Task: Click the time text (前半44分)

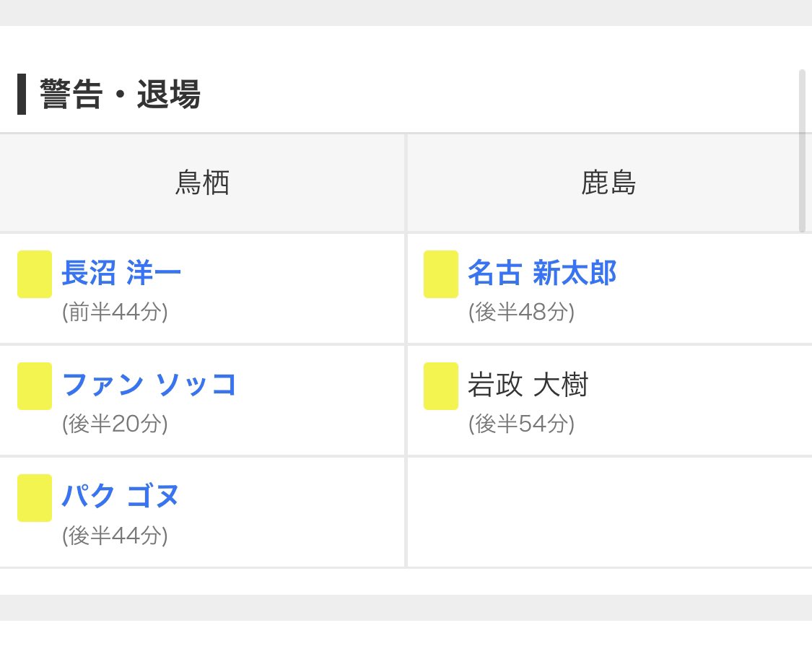Action: coord(115,313)
